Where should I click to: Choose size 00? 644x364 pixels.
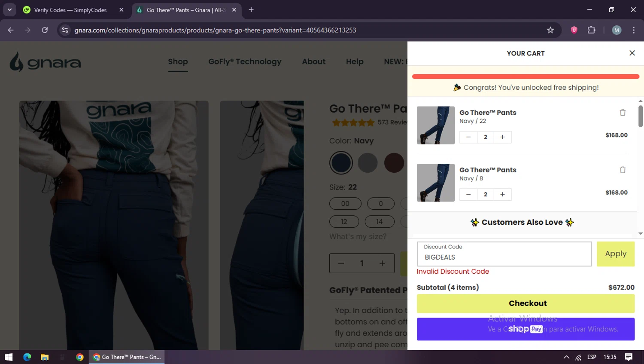345,203
